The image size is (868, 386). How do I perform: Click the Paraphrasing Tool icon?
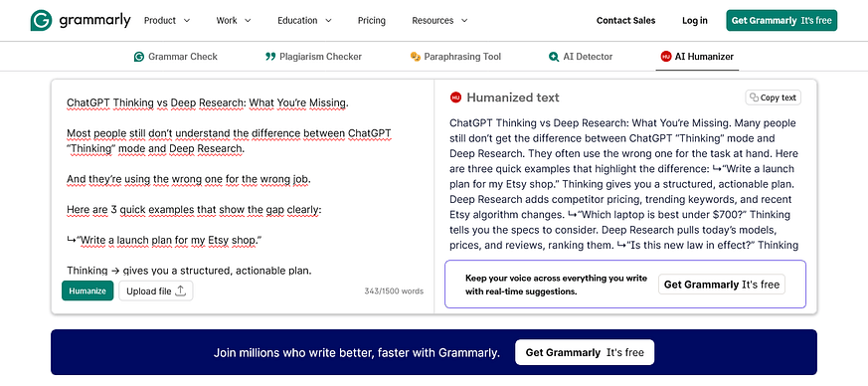coord(416,57)
